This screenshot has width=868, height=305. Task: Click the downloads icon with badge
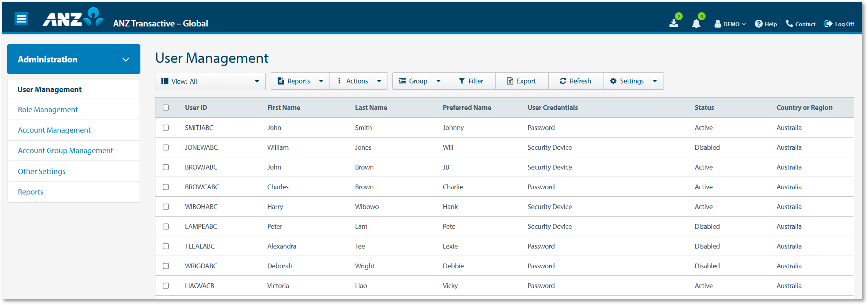point(674,23)
